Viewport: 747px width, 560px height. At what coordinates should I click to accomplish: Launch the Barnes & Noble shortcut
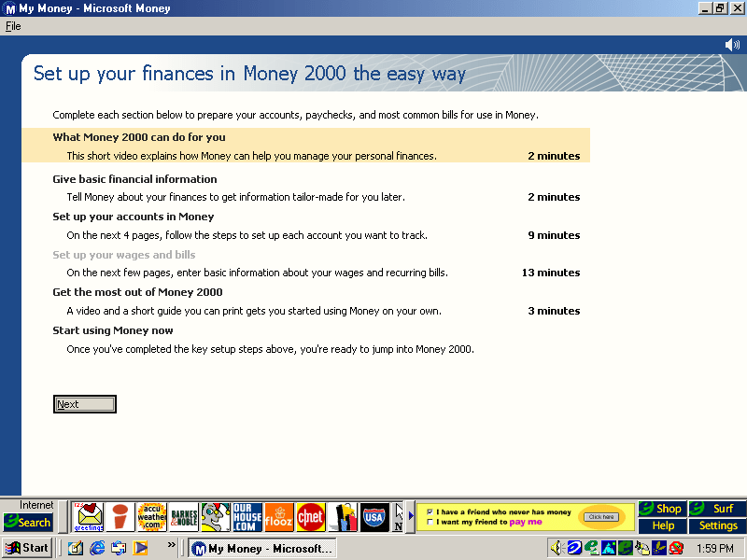tap(183, 516)
